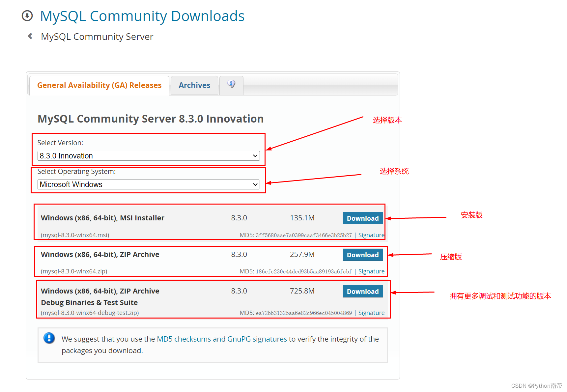Open the Select Operating System dropdown

(x=149, y=184)
